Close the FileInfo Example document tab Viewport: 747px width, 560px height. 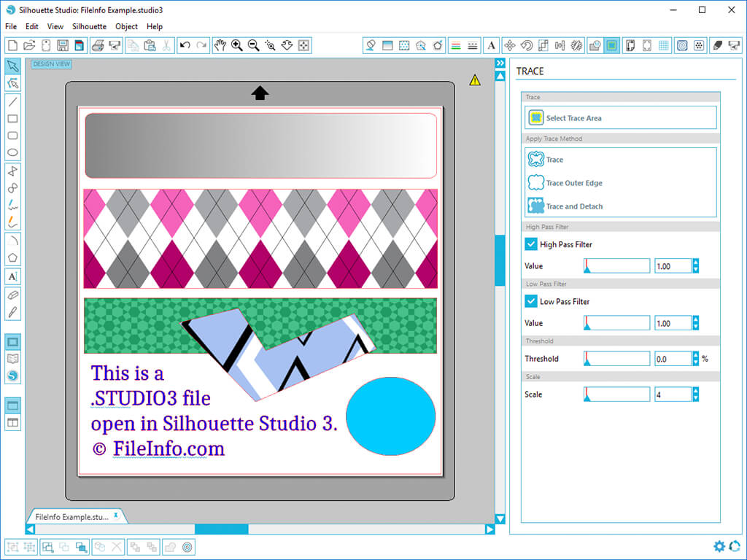pos(116,516)
